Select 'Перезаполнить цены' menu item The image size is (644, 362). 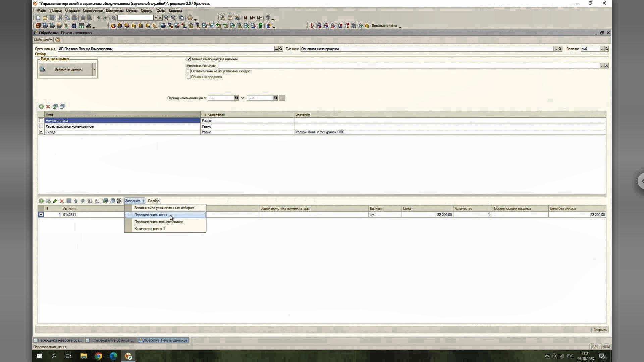[165, 215]
